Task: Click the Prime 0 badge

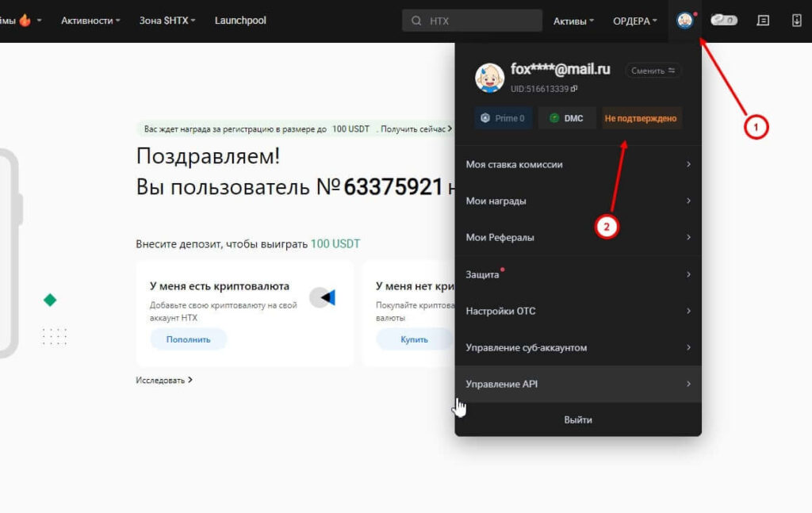Action: click(503, 118)
